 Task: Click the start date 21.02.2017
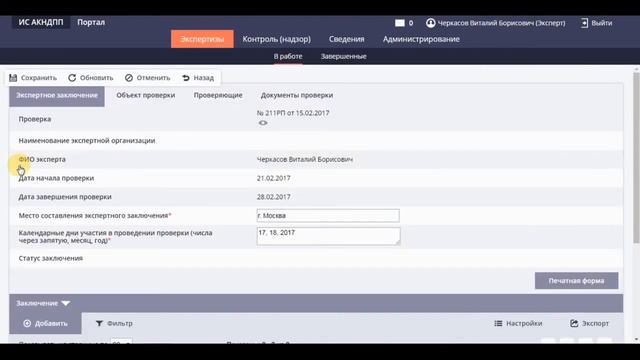tap(273, 178)
